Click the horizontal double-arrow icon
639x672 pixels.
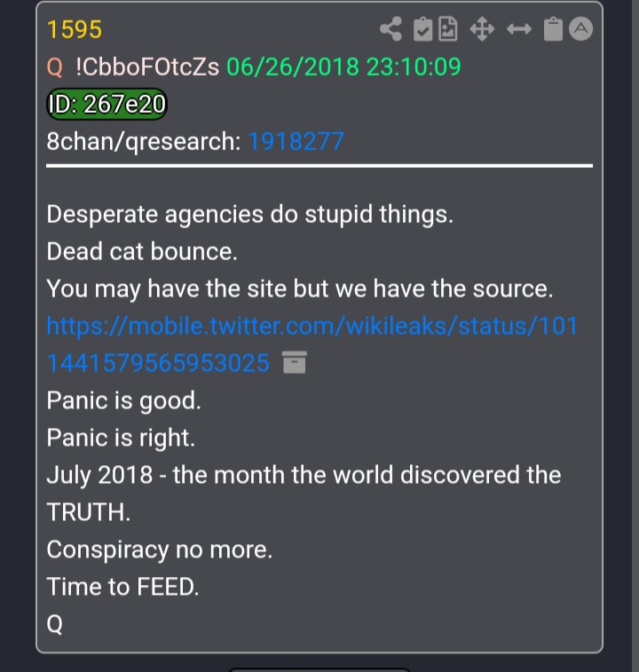tap(519, 29)
